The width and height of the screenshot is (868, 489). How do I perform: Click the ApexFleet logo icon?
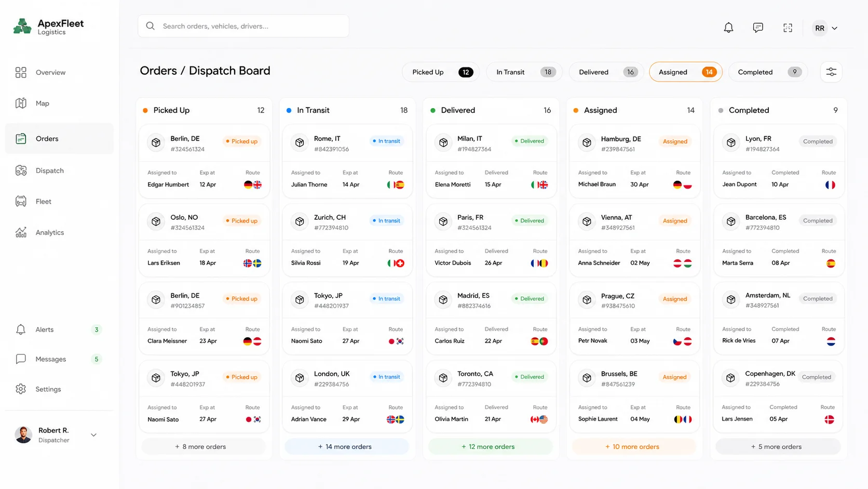[x=22, y=27]
